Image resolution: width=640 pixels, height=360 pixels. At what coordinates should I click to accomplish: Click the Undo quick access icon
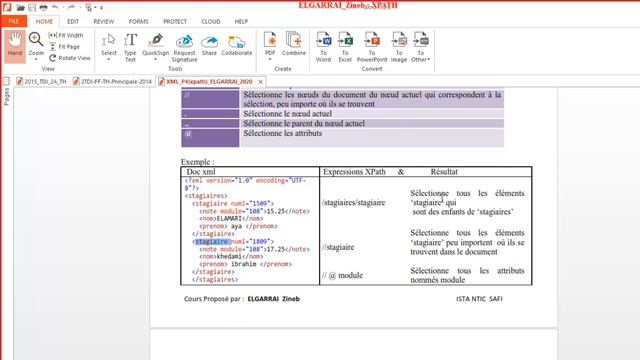pyautogui.click(x=55, y=7)
